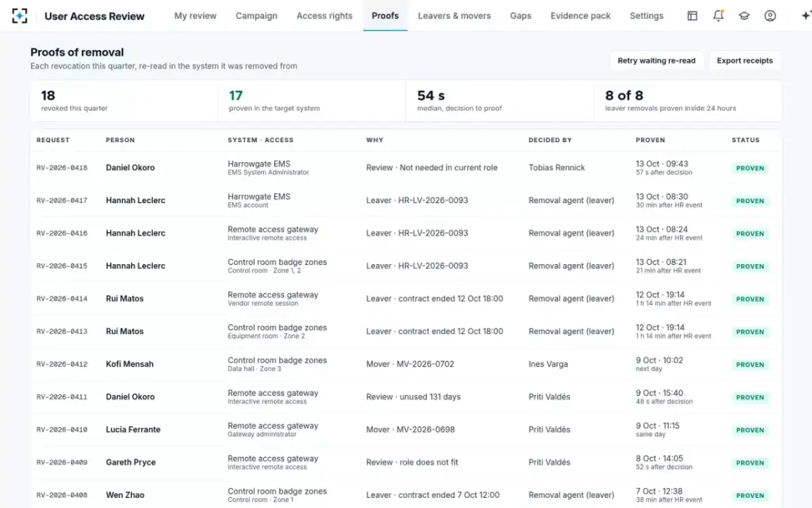Screen dimensions: 812x508
Task: Click Retry waiting re-read button
Action: (656, 60)
